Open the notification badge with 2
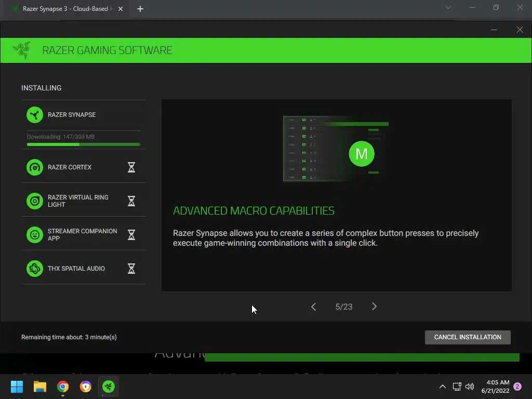Viewport: 532px width, 399px height. coord(517,387)
